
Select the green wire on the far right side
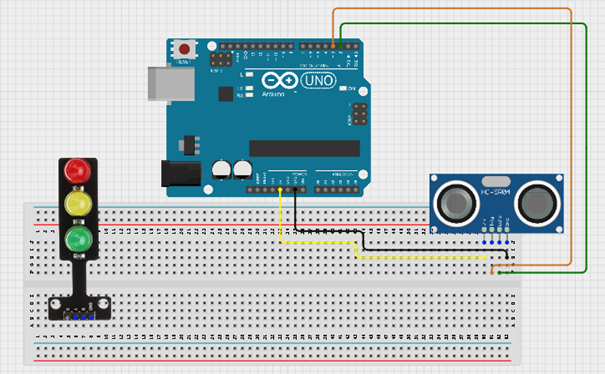pos(586,149)
